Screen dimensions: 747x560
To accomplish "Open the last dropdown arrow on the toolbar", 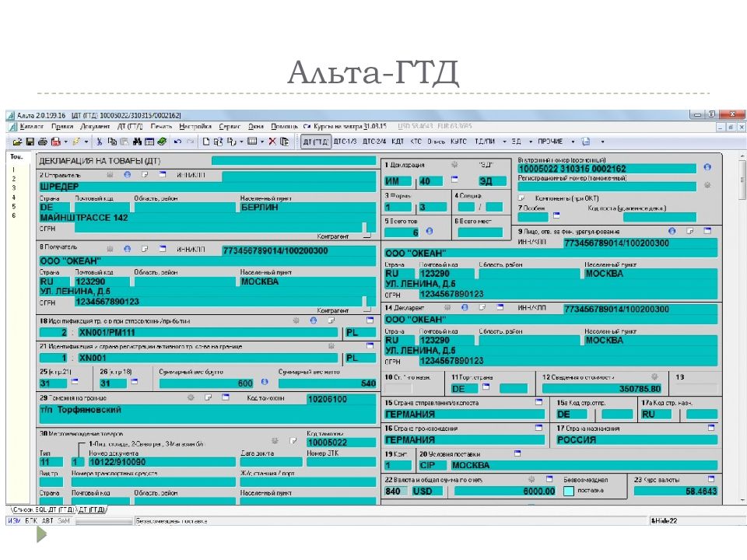I will [602, 142].
